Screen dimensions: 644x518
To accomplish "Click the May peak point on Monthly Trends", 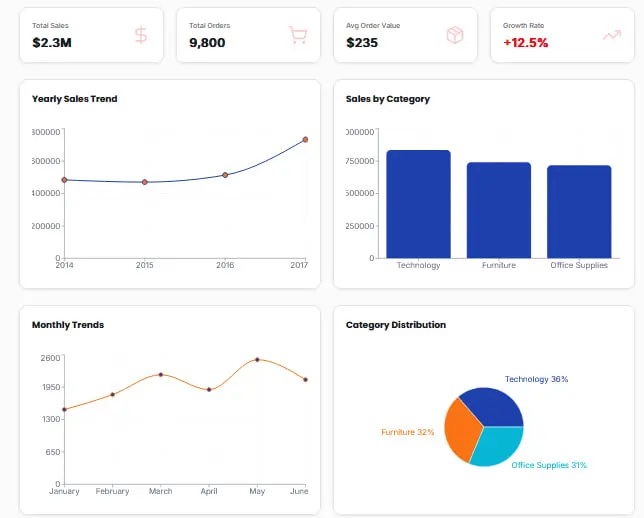I will [x=257, y=359].
